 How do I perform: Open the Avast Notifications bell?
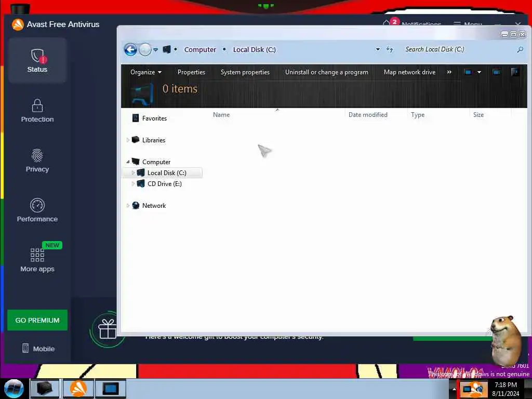click(386, 23)
